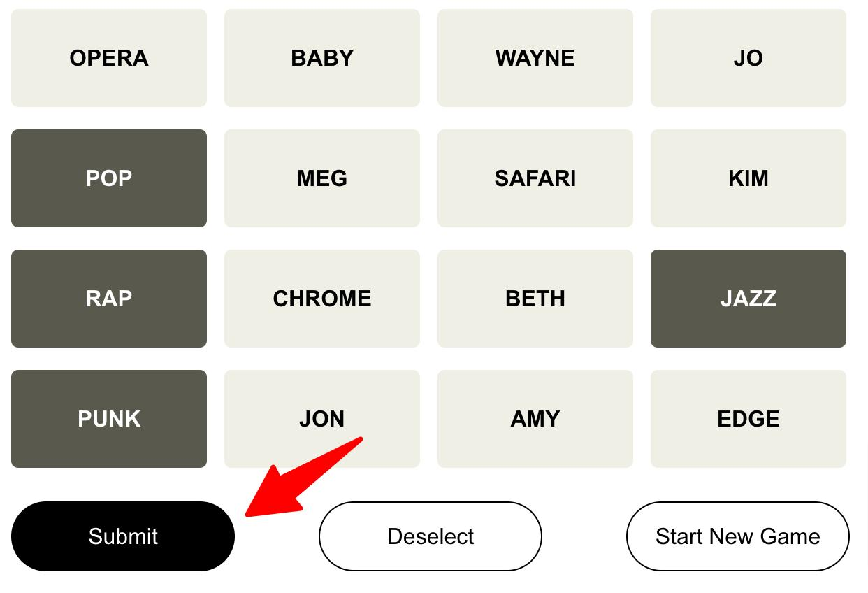
Task: Clear selections using the Deselect button
Action: click(x=431, y=536)
